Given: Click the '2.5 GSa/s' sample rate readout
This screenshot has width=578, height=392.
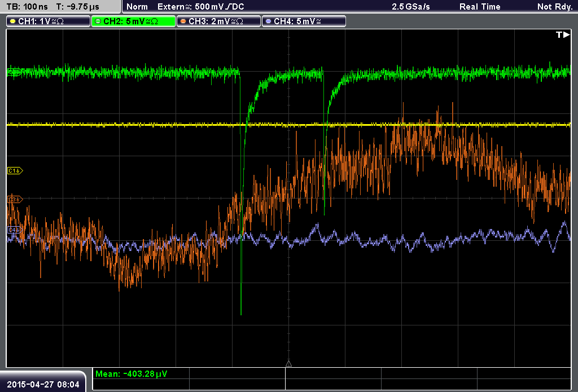Looking at the screenshot, I should [411, 7].
